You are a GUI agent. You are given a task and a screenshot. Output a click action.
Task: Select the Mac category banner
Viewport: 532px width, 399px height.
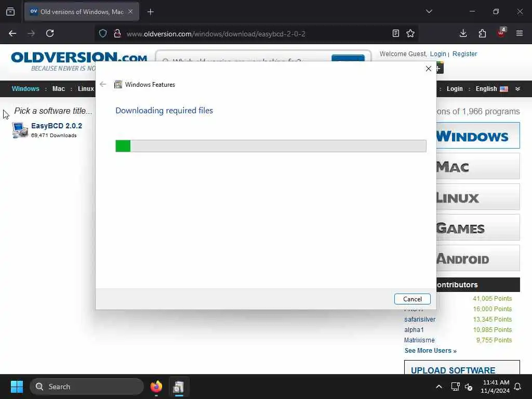pos(478,166)
